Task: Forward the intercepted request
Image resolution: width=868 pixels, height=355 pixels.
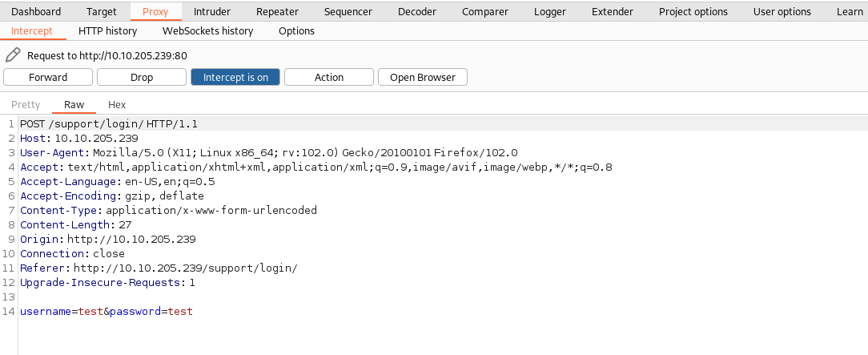Action: (x=48, y=77)
